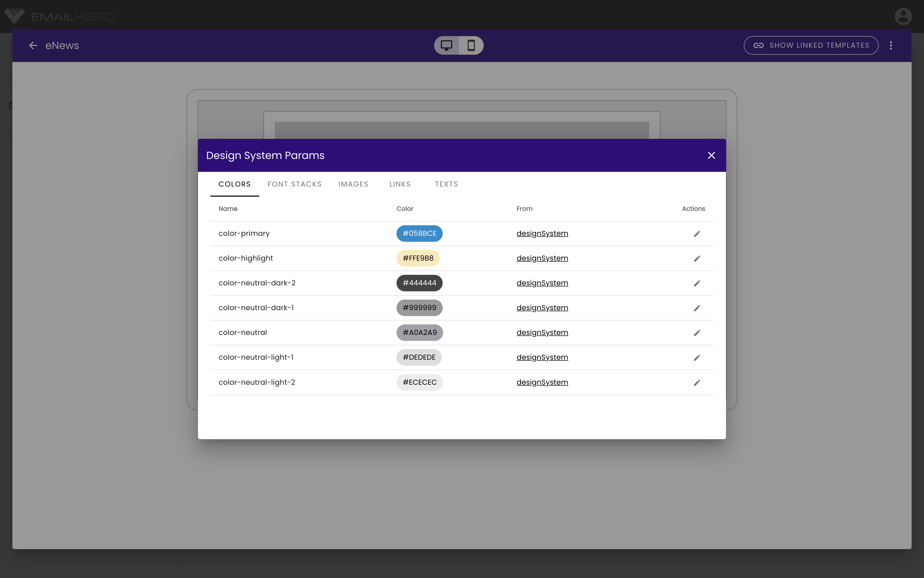The height and width of the screenshot is (578, 924).
Task: Click the color-neutral-dark-1 name cell
Action: pyautogui.click(x=256, y=308)
